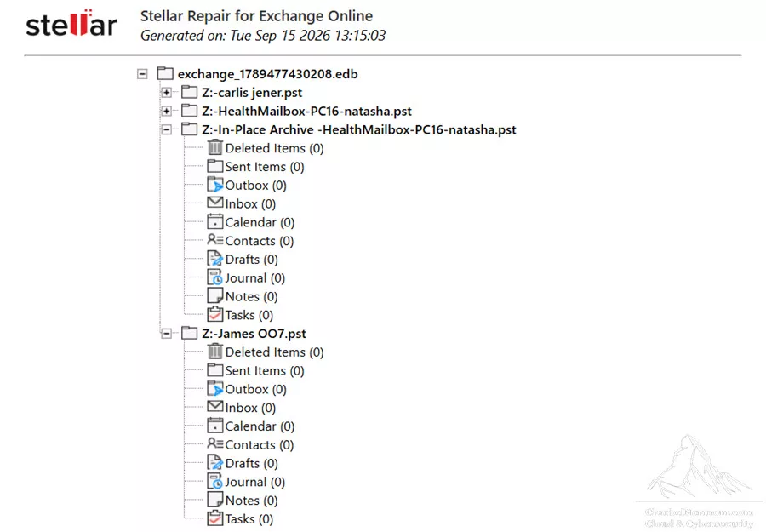
Task: Click Journal icon under James OO7
Action: coord(215,481)
